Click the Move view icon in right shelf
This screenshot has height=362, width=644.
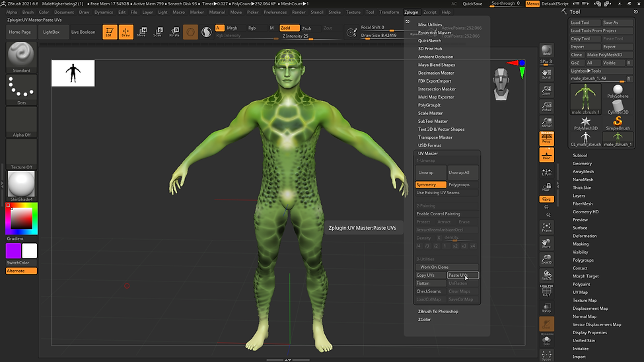coord(547,243)
